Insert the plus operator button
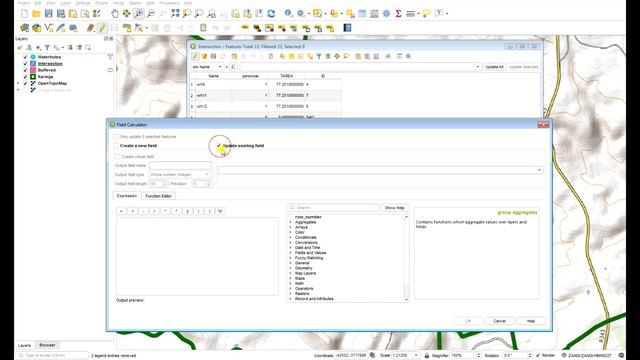Viewport: 640px width, 360px height. coord(132,211)
